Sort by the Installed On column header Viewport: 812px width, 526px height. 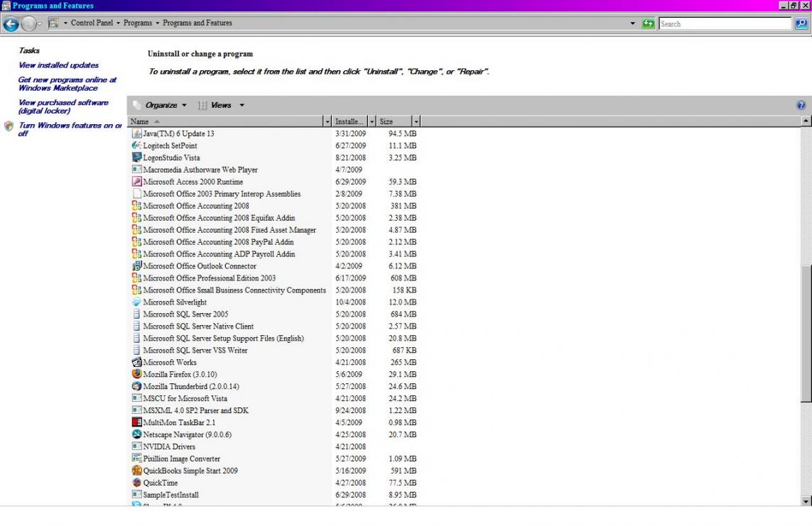(350, 121)
